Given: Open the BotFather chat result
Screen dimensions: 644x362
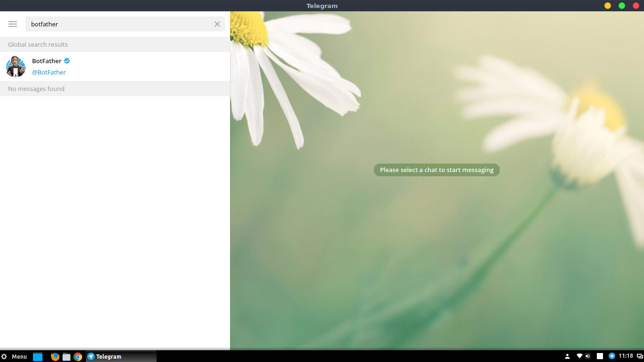Looking at the screenshot, I should pyautogui.click(x=115, y=66).
